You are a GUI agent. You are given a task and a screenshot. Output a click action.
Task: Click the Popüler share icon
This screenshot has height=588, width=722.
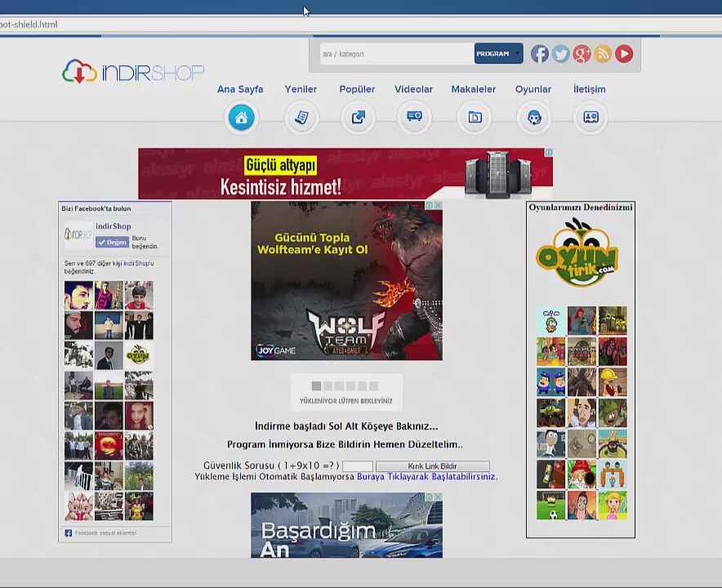click(358, 118)
